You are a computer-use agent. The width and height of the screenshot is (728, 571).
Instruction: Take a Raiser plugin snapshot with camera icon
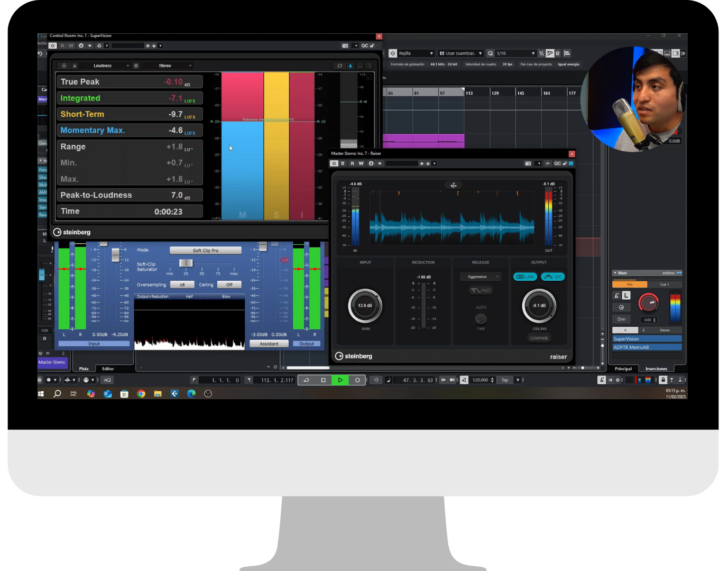pos(528,163)
